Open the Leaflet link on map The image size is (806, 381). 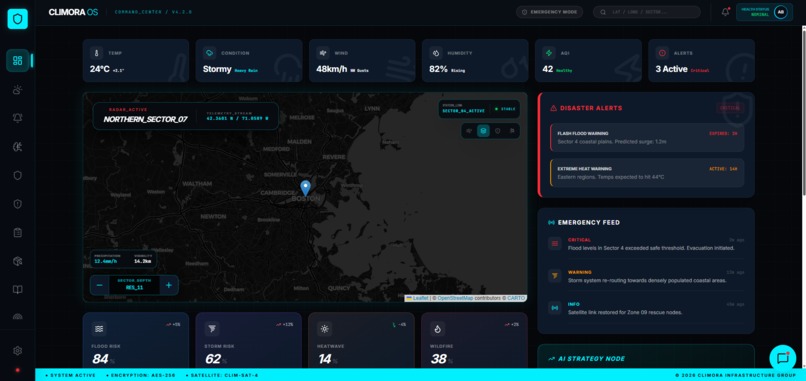420,298
